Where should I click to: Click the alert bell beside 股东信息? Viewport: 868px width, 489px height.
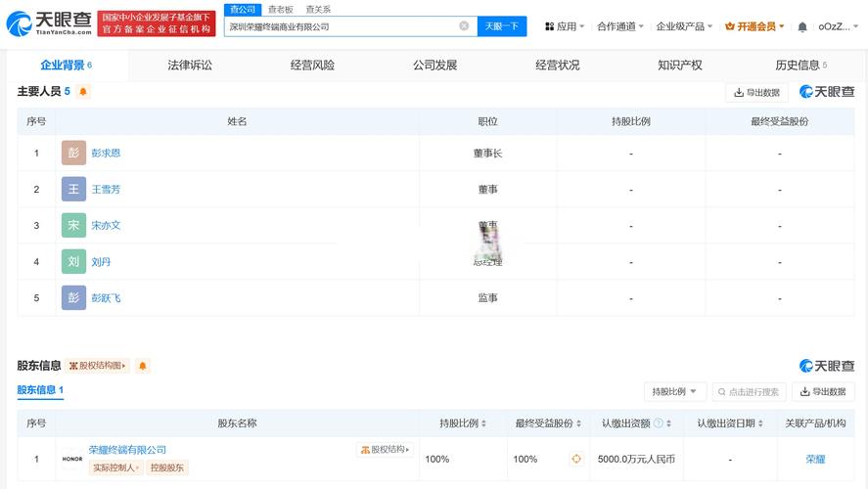click(x=142, y=366)
